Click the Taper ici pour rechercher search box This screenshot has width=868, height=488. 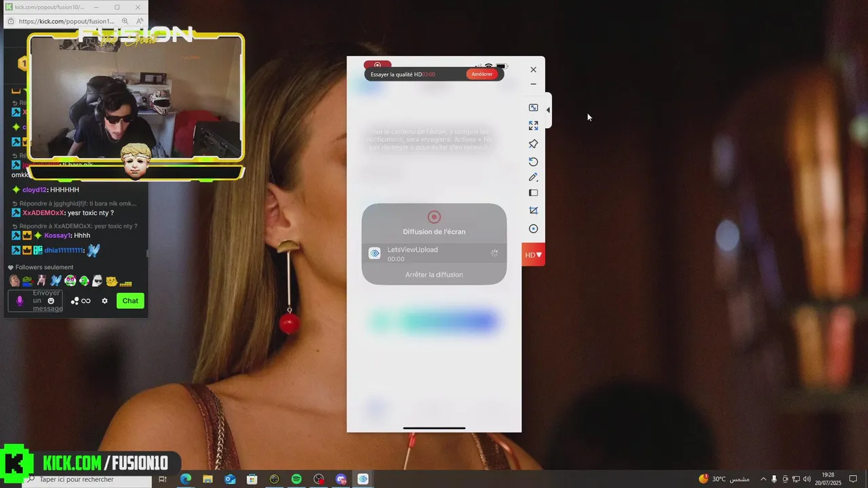(87, 479)
